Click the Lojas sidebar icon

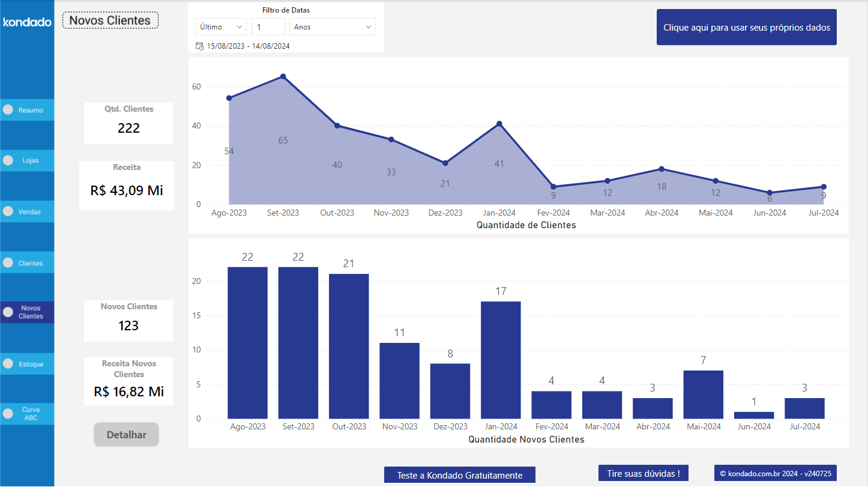[x=27, y=160]
